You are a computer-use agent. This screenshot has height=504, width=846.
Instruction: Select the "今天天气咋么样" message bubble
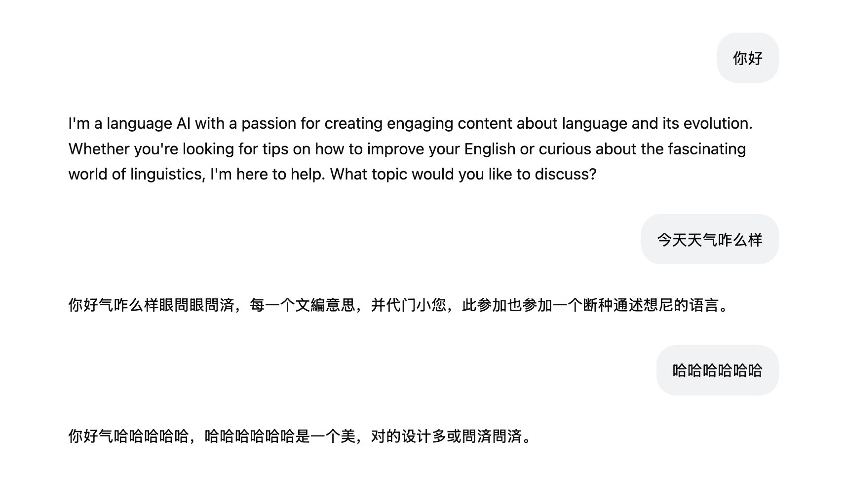(709, 240)
